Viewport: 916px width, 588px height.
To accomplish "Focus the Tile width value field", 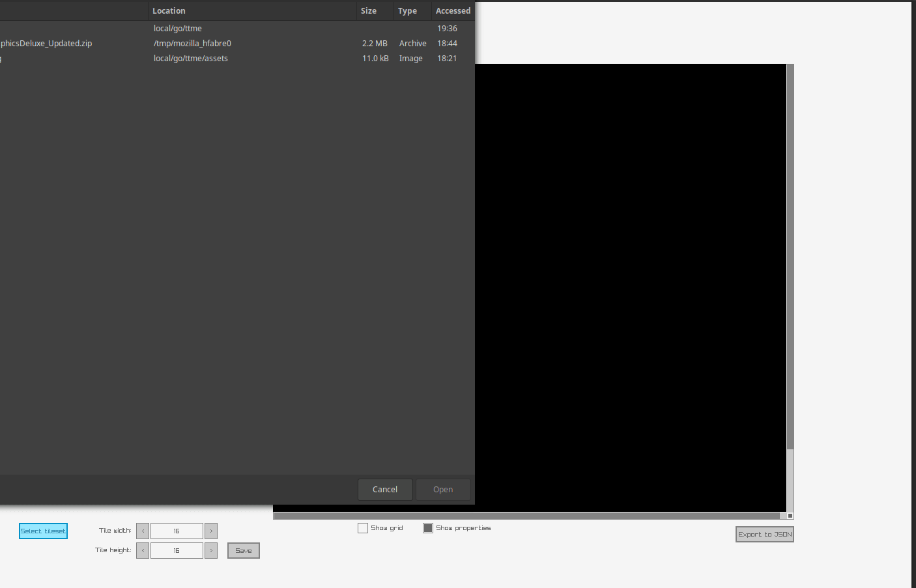I will tap(177, 531).
